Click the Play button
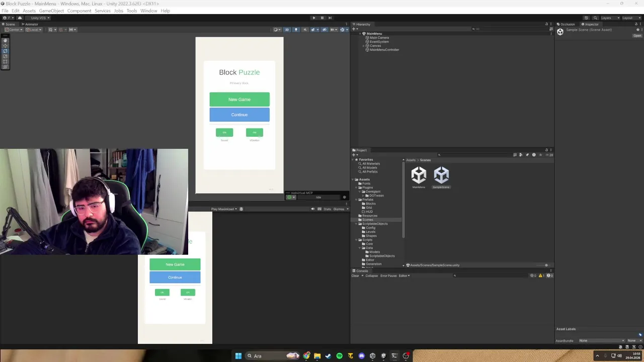Viewport: 644px width, 362px height. coord(314,18)
